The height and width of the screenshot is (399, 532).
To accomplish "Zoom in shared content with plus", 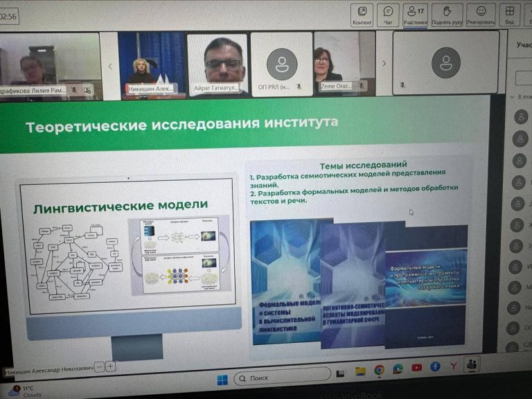I will point(111,366).
